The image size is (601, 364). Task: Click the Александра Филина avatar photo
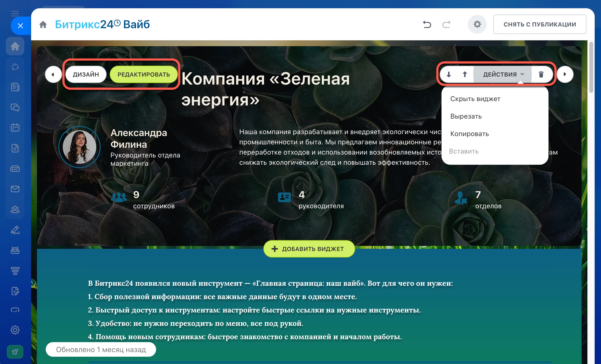pos(79,147)
